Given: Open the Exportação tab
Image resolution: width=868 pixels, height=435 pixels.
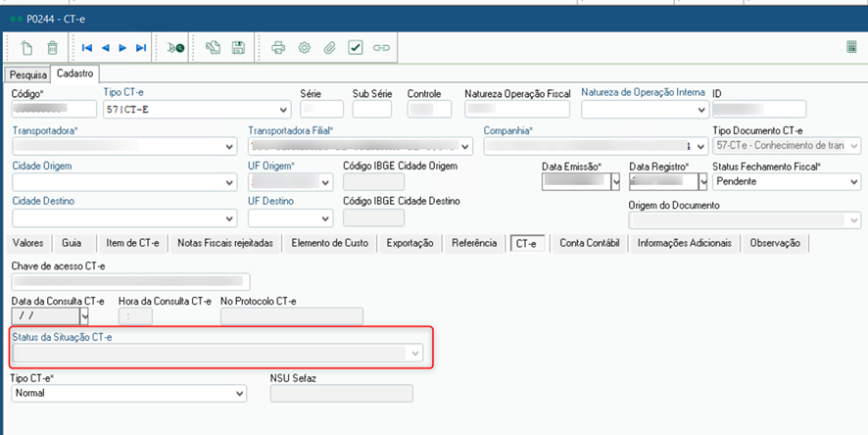Looking at the screenshot, I should pyautogui.click(x=410, y=243).
